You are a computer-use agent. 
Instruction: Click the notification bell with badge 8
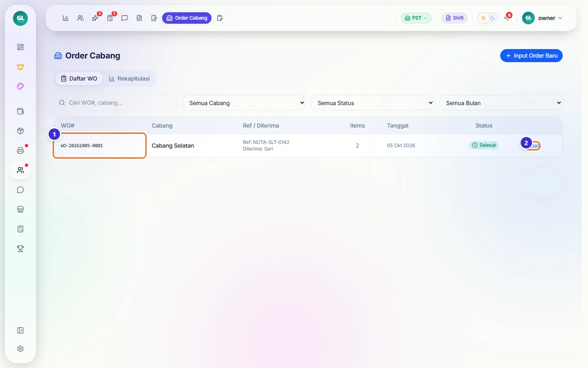pos(507,18)
